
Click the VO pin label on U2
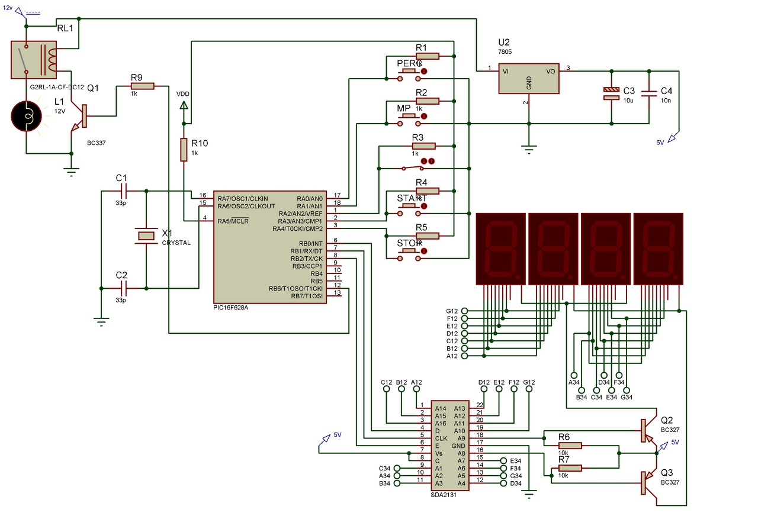[x=551, y=71]
